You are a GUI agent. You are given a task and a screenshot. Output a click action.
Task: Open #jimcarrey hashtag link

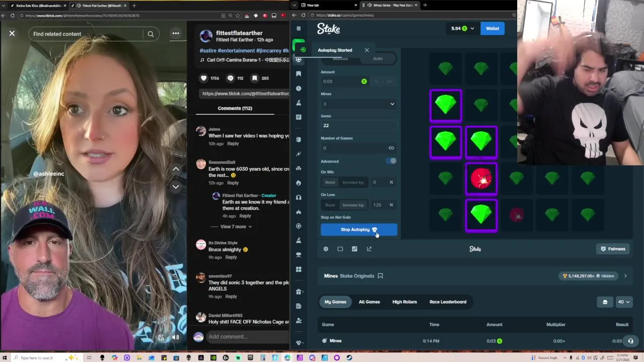[x=269, y=51]
